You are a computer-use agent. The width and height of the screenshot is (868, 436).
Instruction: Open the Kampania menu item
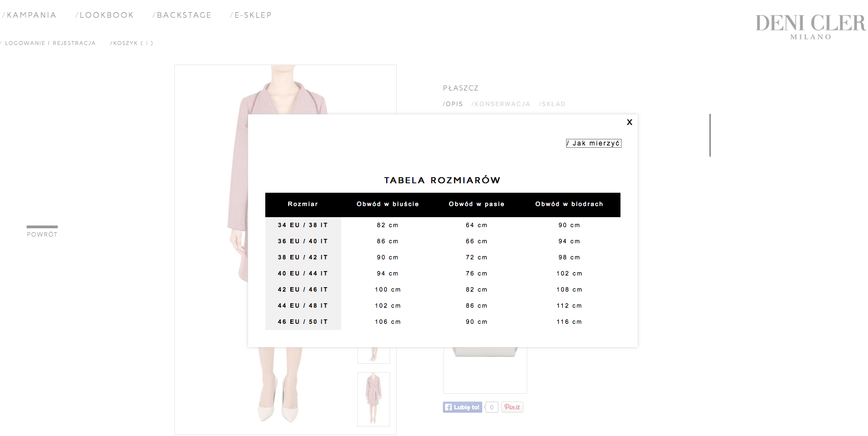click(x=29, y=15)
